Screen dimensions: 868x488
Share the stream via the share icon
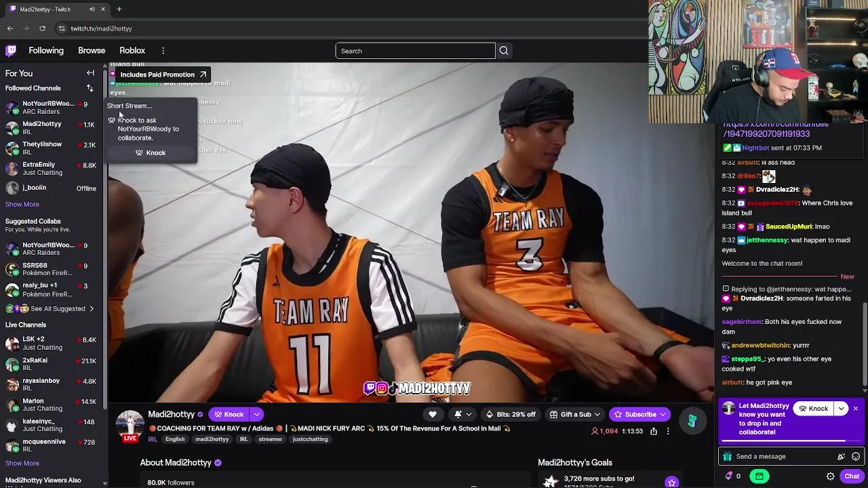[x=653, y=431]
